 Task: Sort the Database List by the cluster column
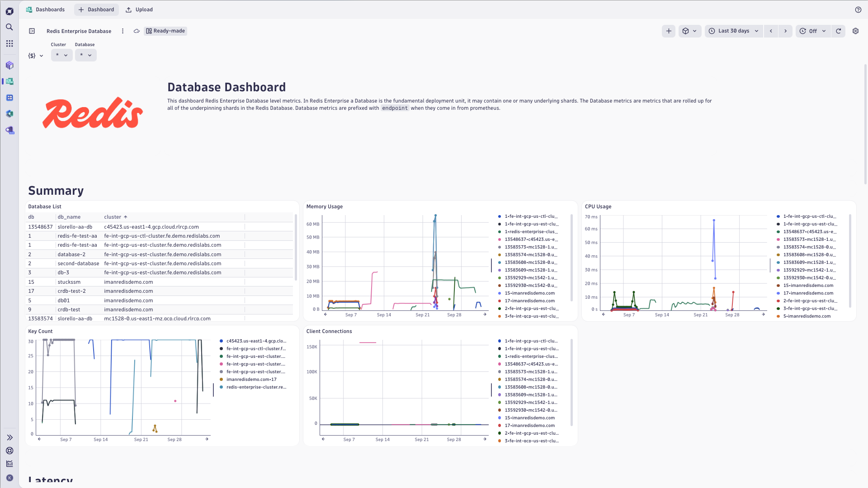(x=113, y=217)
